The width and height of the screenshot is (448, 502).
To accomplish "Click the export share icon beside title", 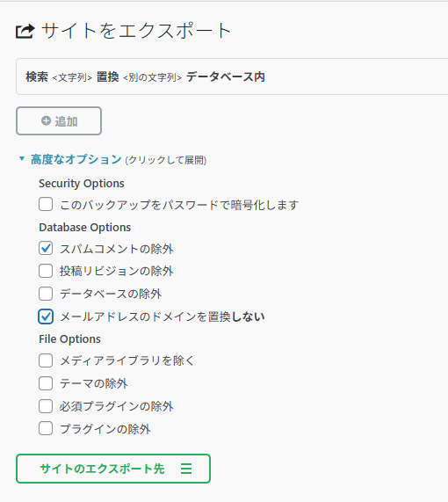I will point(25,32).
